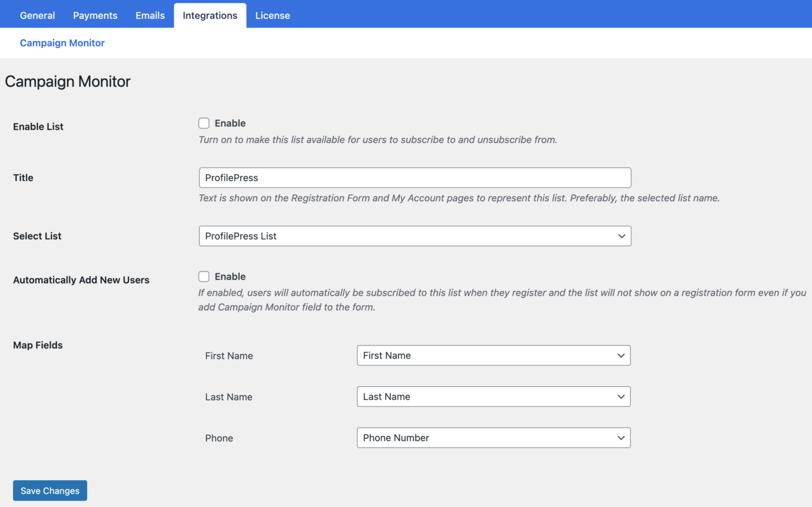Expand the Phone Number mapping dropdown
This screenshot has width=812, height=507.
point(494,438)
